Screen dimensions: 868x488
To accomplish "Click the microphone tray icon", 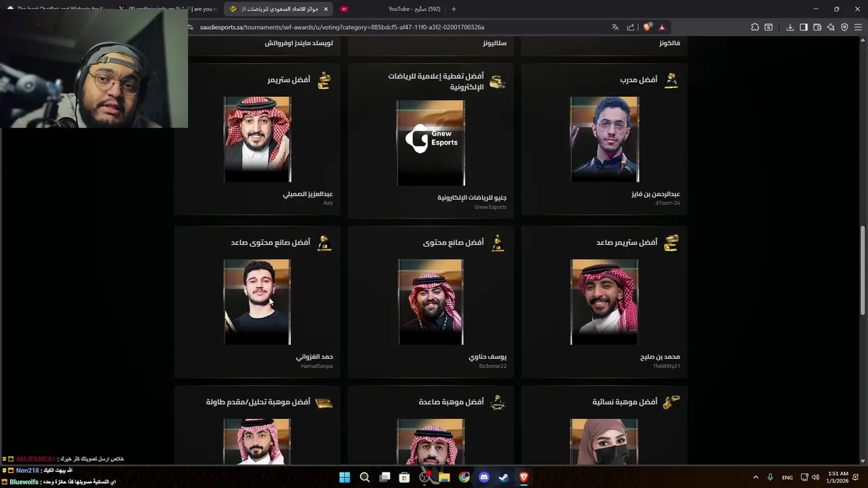I will [x=770, y=477].
